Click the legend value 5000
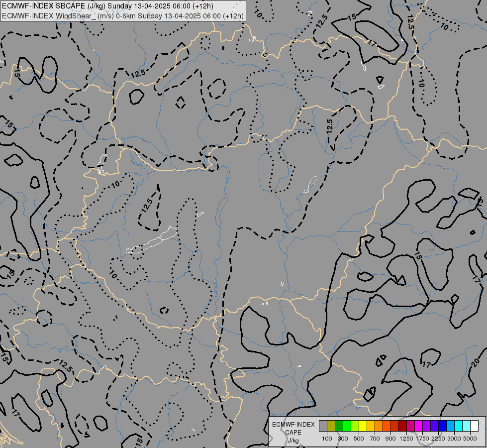Image resolution: width=487 pixels, height=448 pixels. click(470, 439)
